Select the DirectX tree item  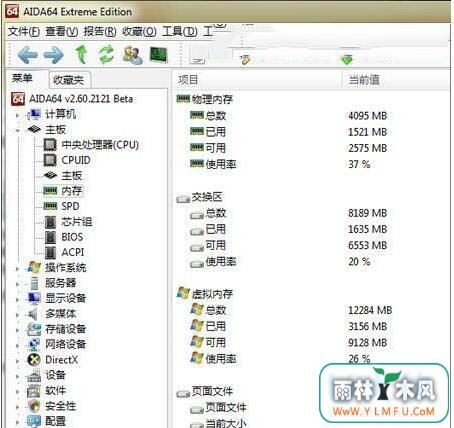[53, 360]
